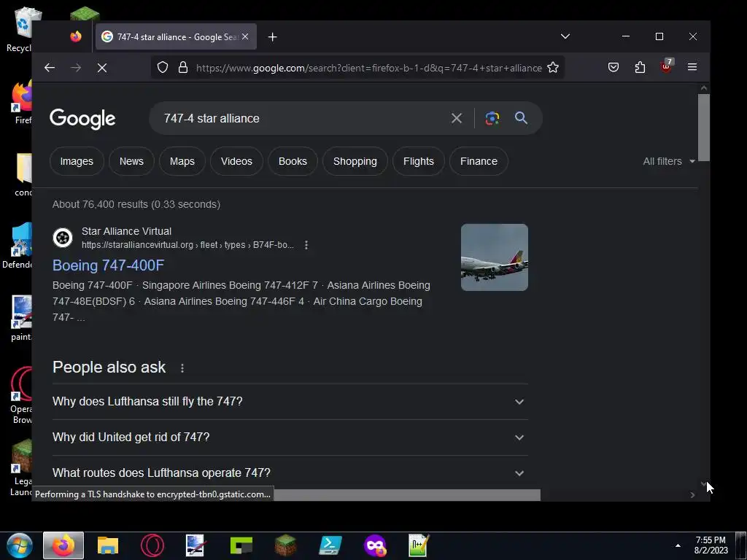Click in the Google search input field
This screenshot has width=747, height=560.
[300, 118]
